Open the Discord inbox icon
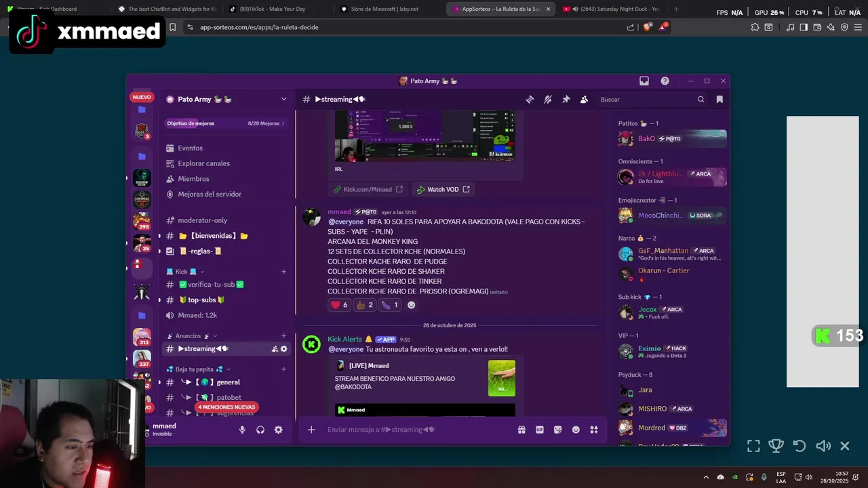 [x=644, y=81]
